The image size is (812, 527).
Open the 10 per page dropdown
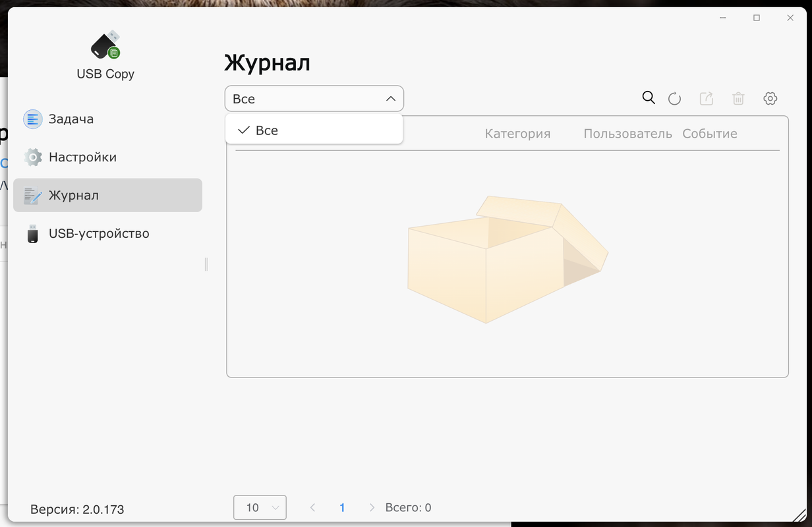tap(260, 507)
